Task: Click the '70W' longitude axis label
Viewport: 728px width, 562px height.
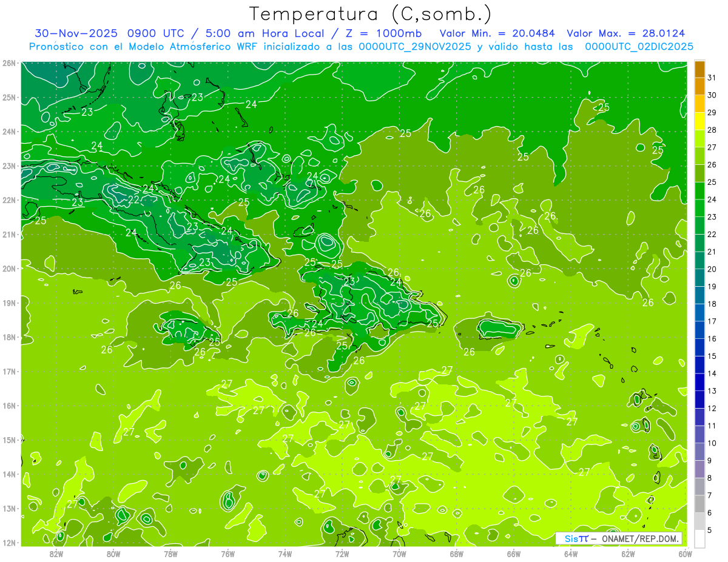Action: (x=399, y=554)
